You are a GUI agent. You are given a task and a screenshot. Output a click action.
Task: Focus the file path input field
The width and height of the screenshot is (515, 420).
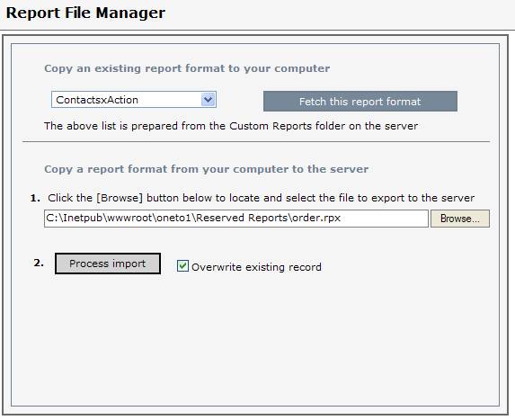(236, 219)
